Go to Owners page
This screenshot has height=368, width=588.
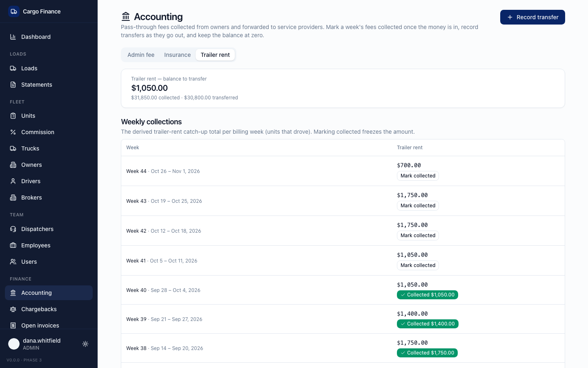click(x=49, y=165)
